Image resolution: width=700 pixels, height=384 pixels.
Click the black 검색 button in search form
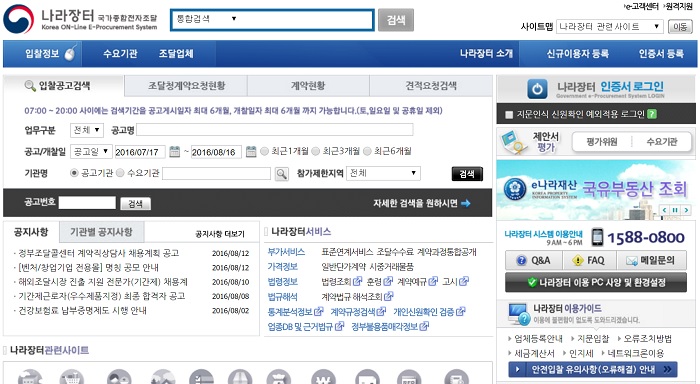tap(467, 174)
